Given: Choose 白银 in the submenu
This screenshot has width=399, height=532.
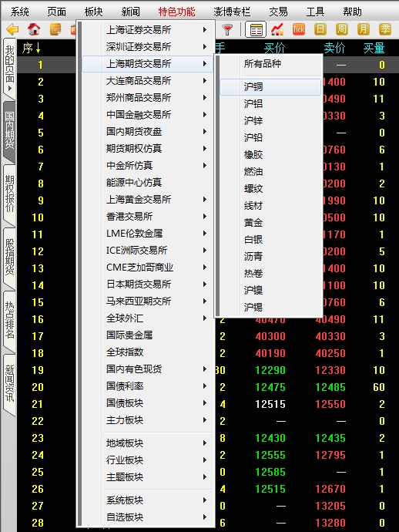Looking at the screenshot, I should (x=270, y=240).
